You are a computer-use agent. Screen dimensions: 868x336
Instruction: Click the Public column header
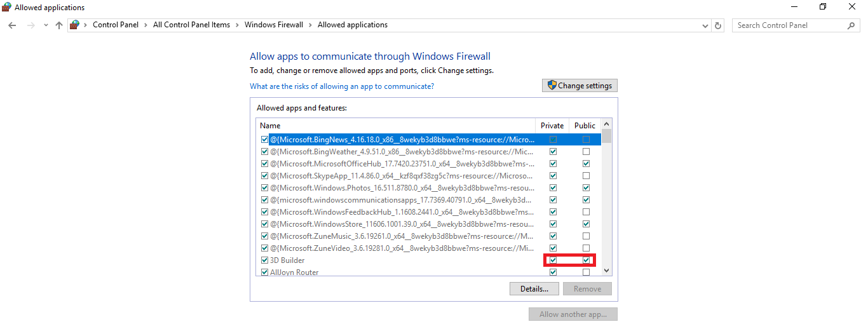[x=585, y=126]
